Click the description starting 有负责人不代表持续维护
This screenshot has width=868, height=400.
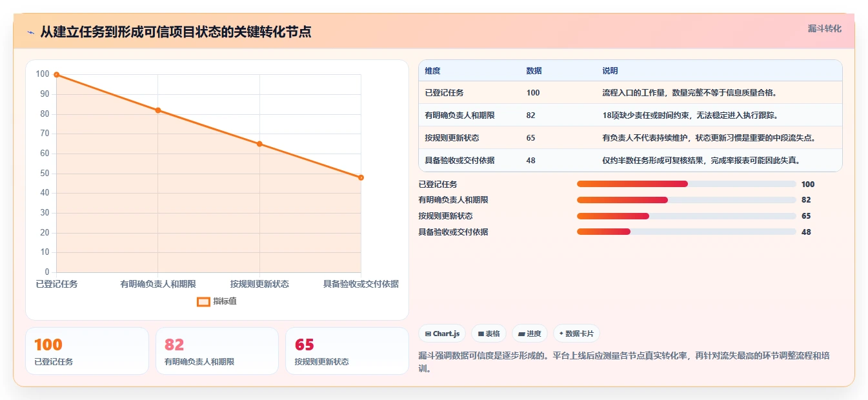coord(711,138)
